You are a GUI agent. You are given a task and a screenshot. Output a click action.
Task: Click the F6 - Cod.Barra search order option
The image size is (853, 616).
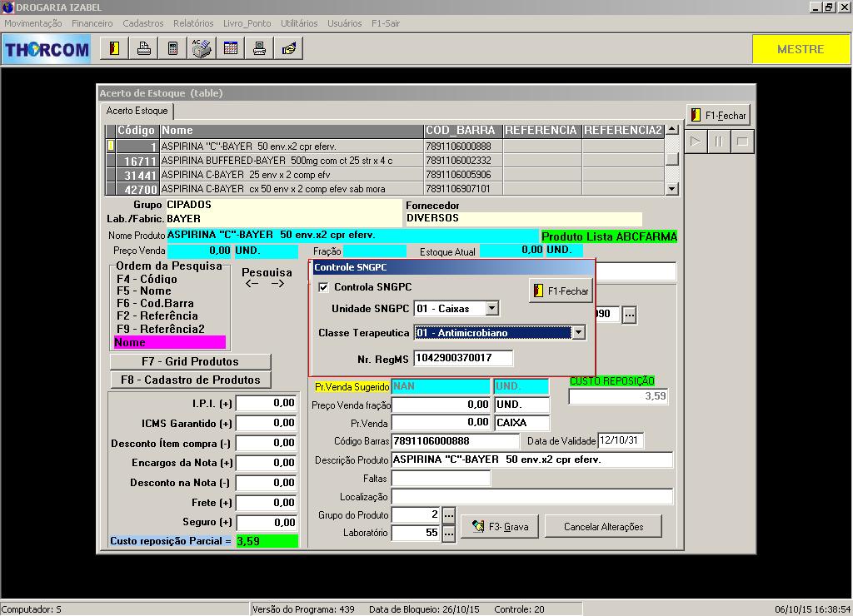(x=155, y=303)
